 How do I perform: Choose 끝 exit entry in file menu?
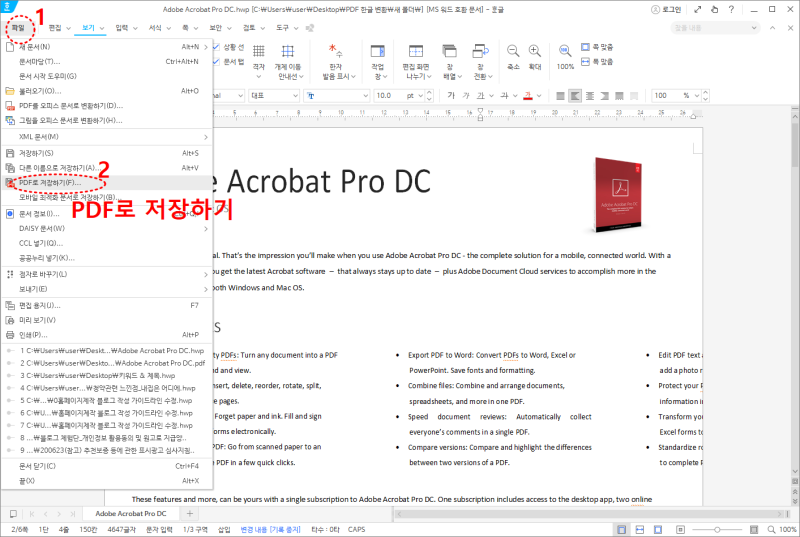click(107, 480)
